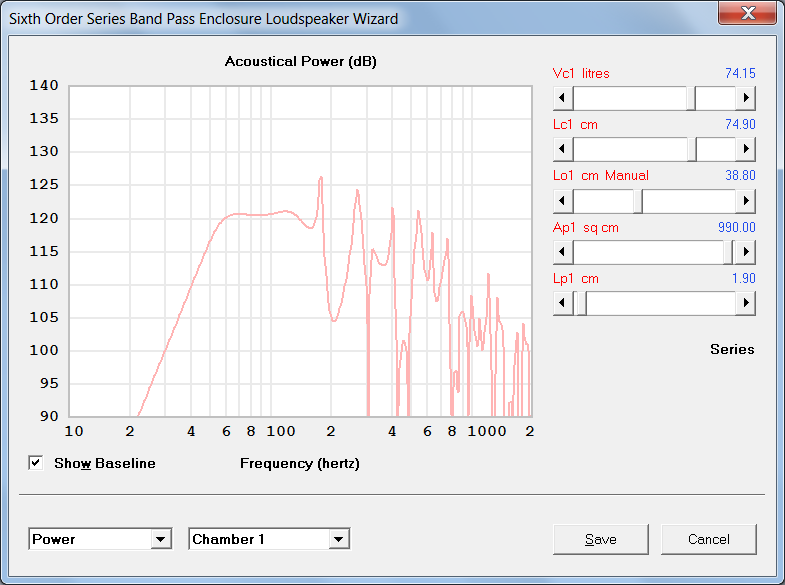Click the Ap1 sq cm label
This screenshot has height=585, width=785.
[x=586, y=228]
